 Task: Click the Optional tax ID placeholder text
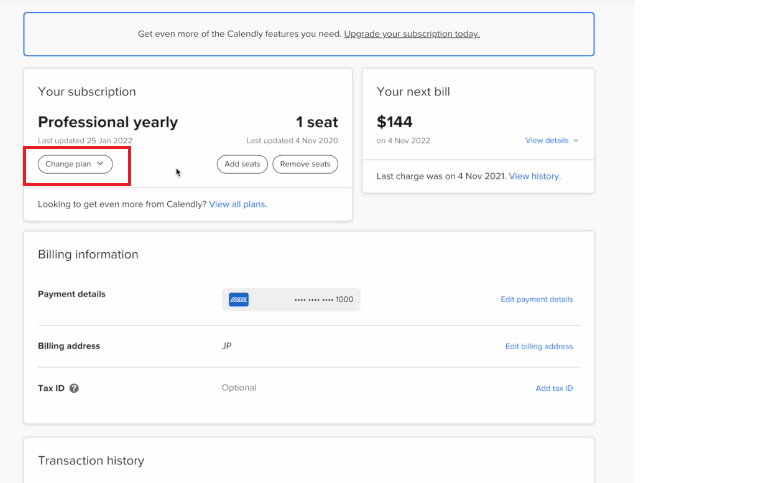[x=239, y=388]
